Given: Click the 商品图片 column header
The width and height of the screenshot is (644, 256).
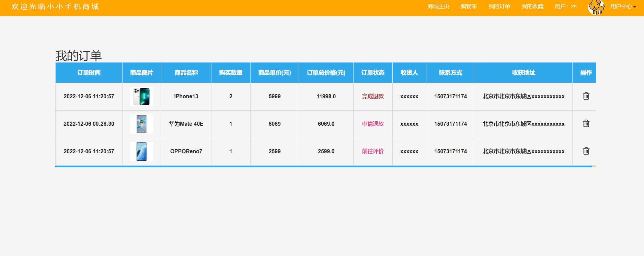Looking at the screenshot, I should click(141, 73).
